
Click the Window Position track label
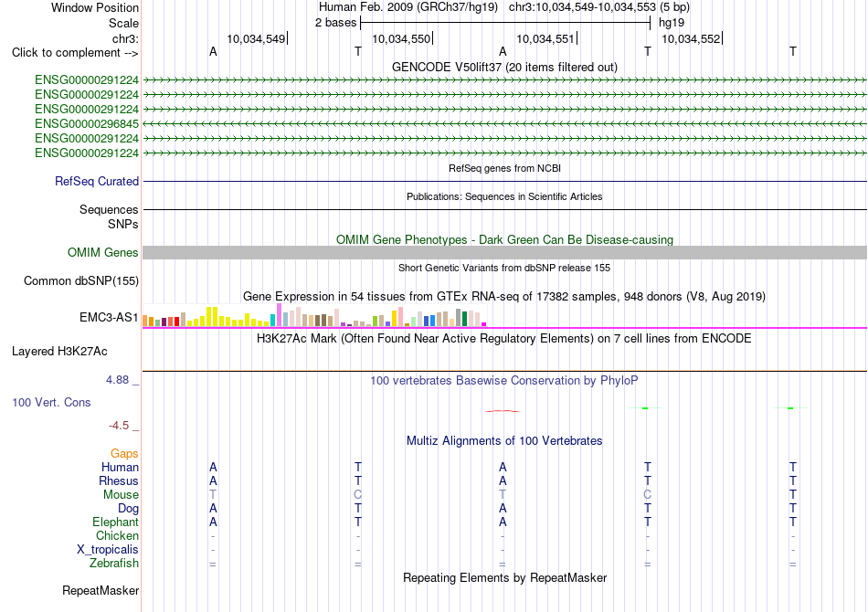click(x=95, y=7)
